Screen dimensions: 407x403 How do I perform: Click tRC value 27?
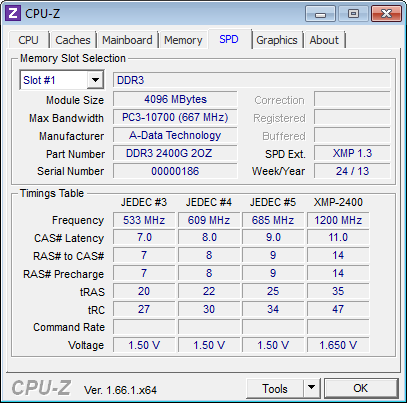pos(144,309)
